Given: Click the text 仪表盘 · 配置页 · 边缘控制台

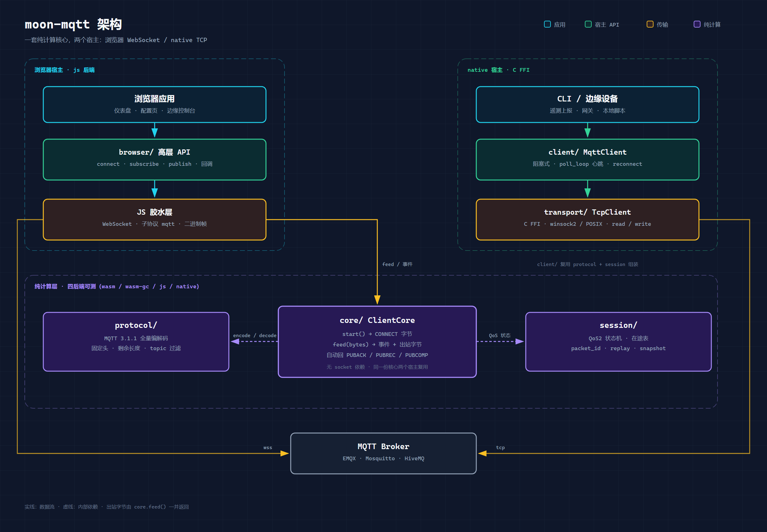Looking at the screenshot, I should (x=154, y=111).
